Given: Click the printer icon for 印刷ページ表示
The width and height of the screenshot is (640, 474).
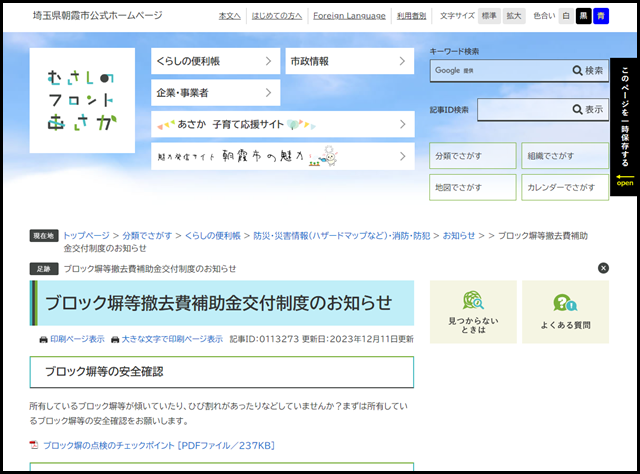Looking at the screenshot, I should tap(43, 340).
